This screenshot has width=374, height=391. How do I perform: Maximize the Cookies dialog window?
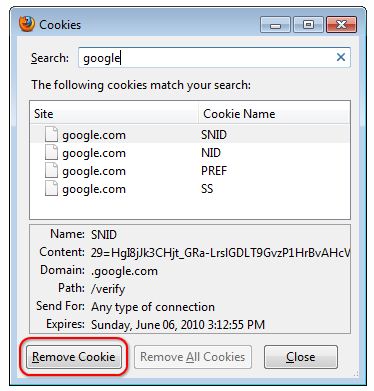(x=308, y=25)
